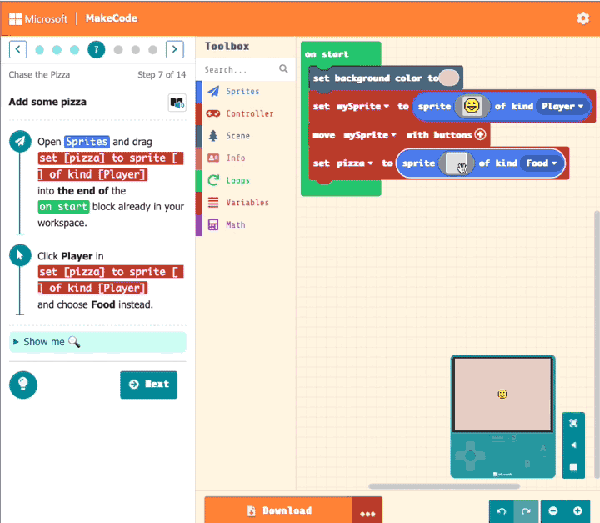Expand the Show me hint
Viewport: 600px width, 523px height.
click(98, 342)
